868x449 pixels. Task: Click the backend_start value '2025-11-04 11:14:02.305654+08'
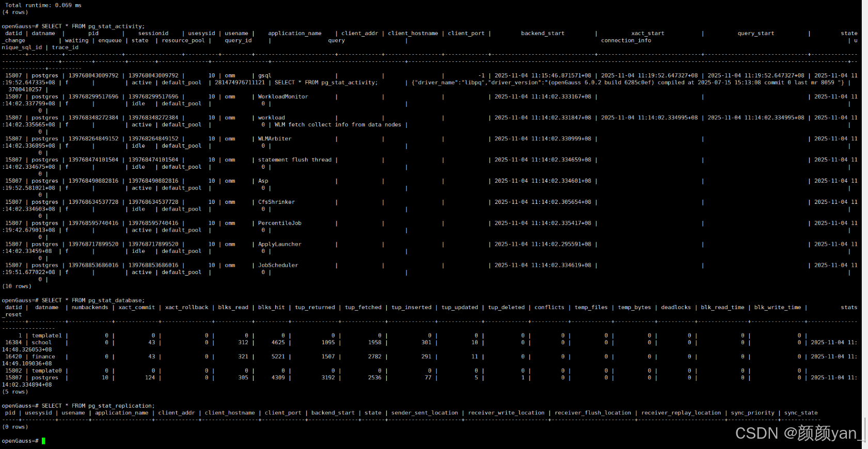543,202
